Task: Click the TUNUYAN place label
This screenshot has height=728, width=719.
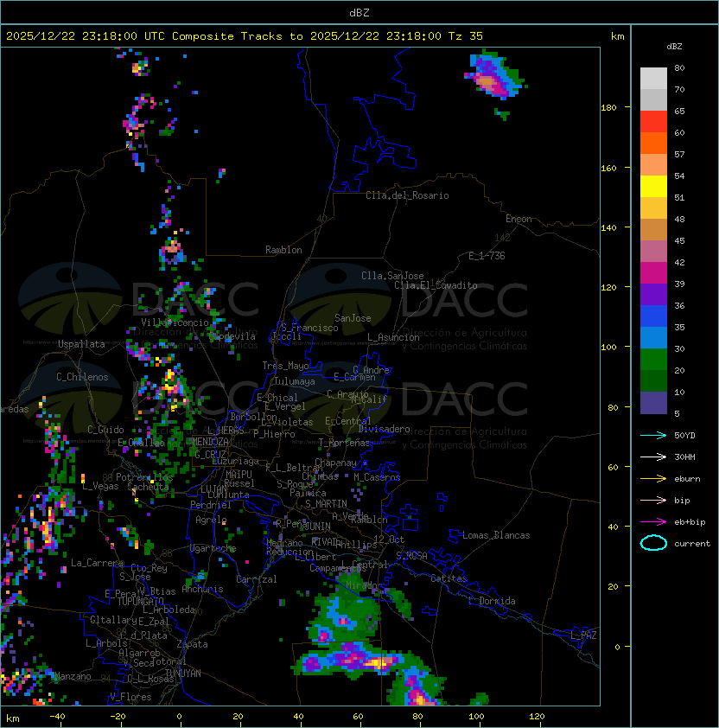Action: coord(183,674)
